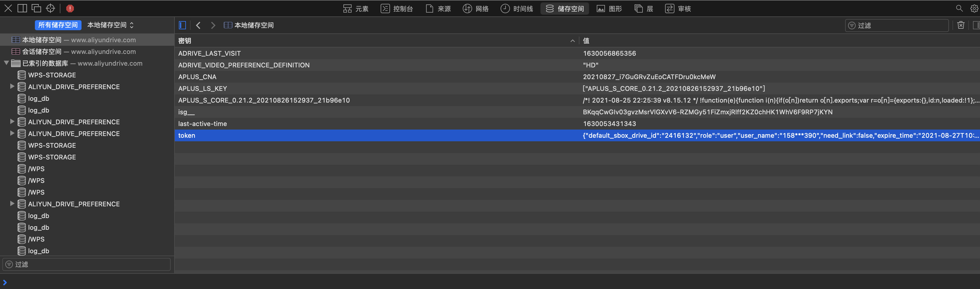Toggle the details sidebar on right
Image resolution: width=980 pixels, height=289 pixels.
click(976, 25)
